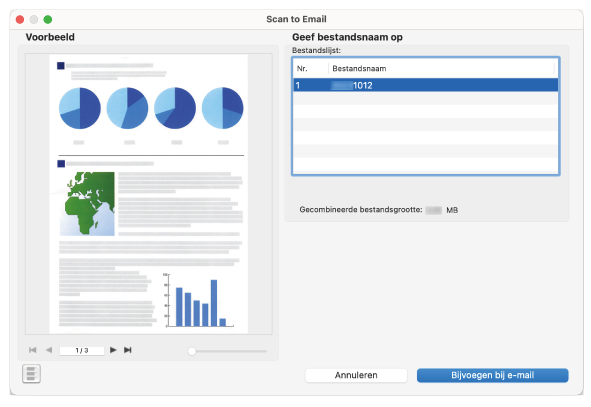
Task: Cancel with the Annuleren button
Action: point(356,375)
